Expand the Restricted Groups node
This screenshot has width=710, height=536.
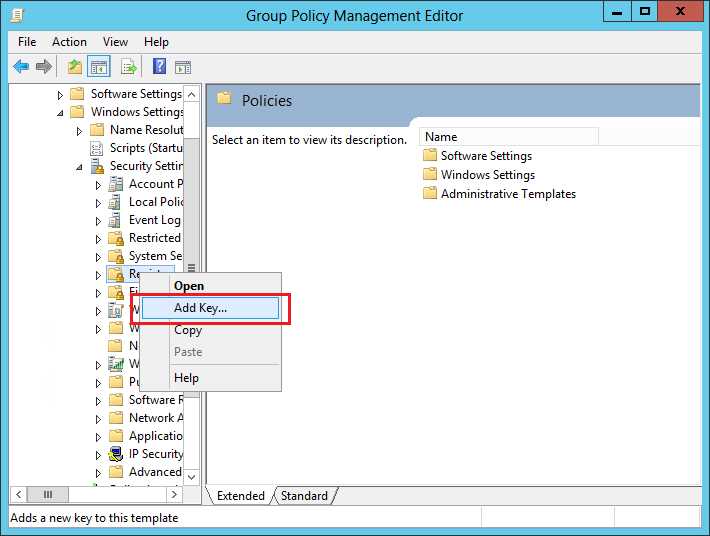[98, 239]
